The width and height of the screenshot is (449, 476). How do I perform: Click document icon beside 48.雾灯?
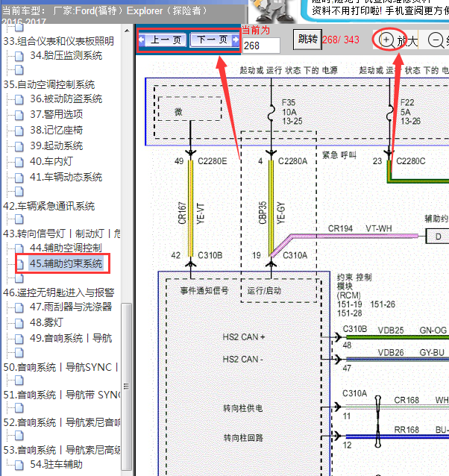(19, 323)
